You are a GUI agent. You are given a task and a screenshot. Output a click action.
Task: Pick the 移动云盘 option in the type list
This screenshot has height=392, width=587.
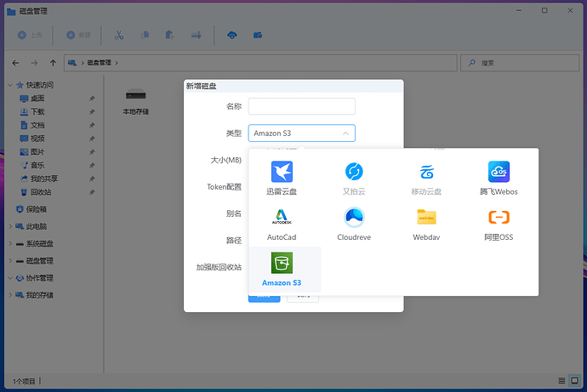point(426,179)
